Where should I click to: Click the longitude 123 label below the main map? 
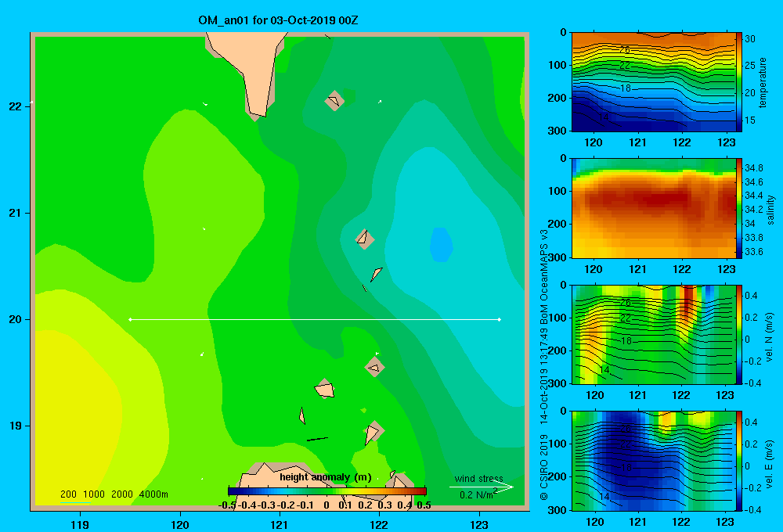(x=479, y=524)
